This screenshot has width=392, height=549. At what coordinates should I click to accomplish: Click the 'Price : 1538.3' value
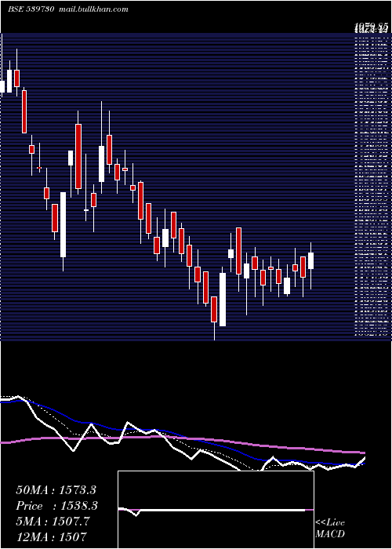click(56, 506)
